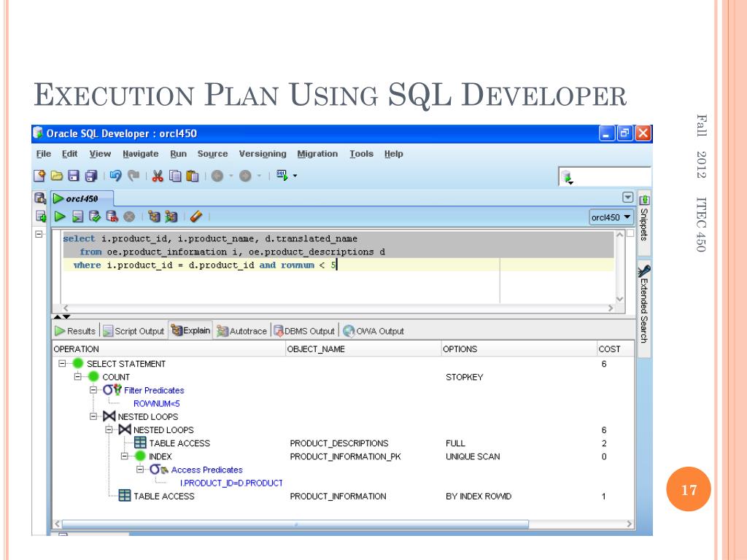Collapse the SELECT STATEMENT node
This screenshot has width=747, height=560.
(x=62, y=363)
